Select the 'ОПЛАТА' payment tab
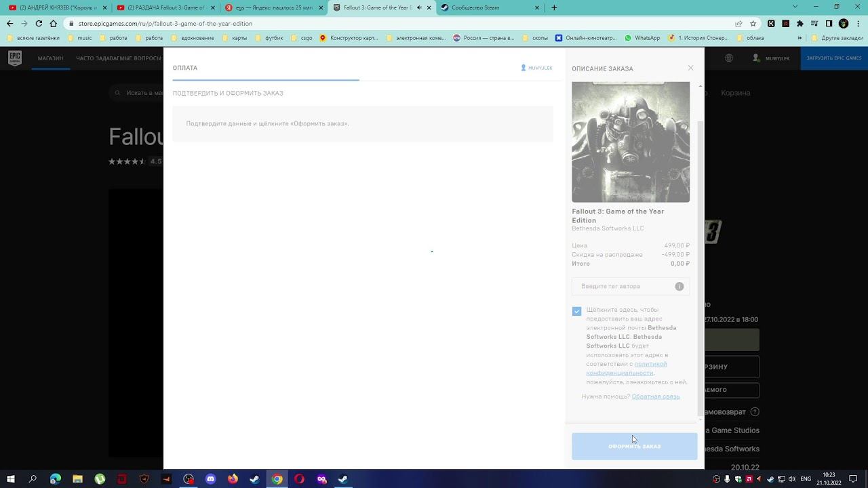Image resolution: width=868 pixels, height=488 pixels. [x=185, y=68]
